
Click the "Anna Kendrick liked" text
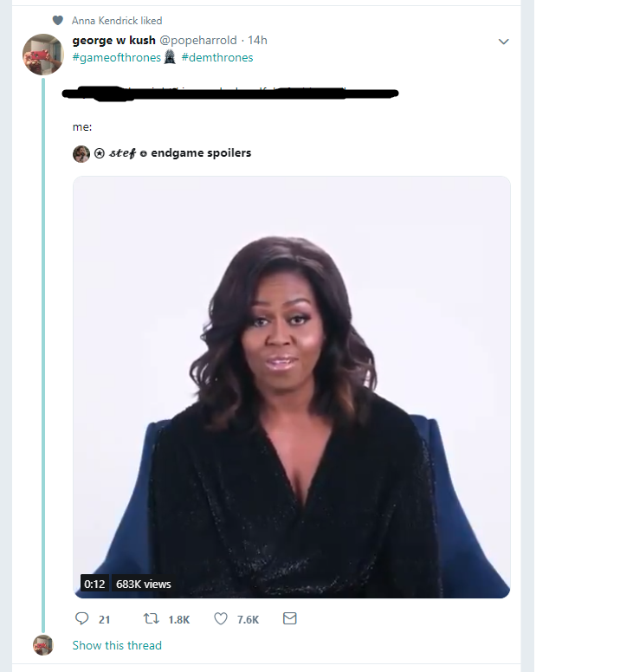point(117,20)
